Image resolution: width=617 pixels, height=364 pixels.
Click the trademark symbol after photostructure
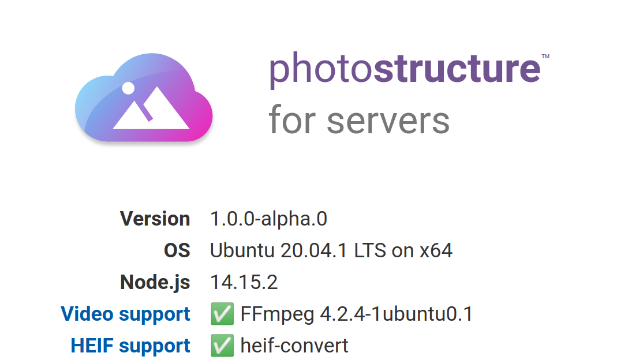[x=545, y=56]
